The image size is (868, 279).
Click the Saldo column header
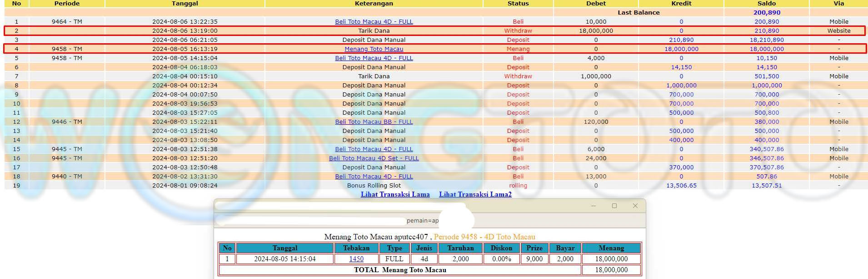tap(766, 4)
